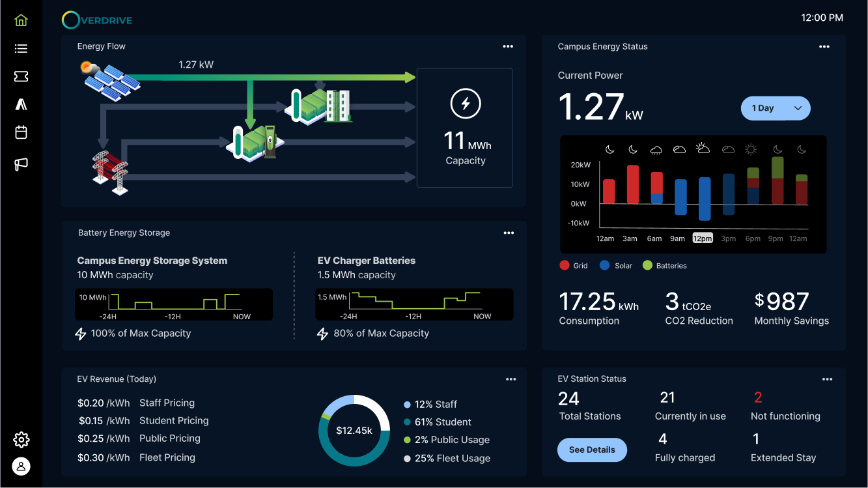The height and width of the screenshot is (488, 868).
Task: Toggle Grid series in chart legend
Action: point(573,266)
